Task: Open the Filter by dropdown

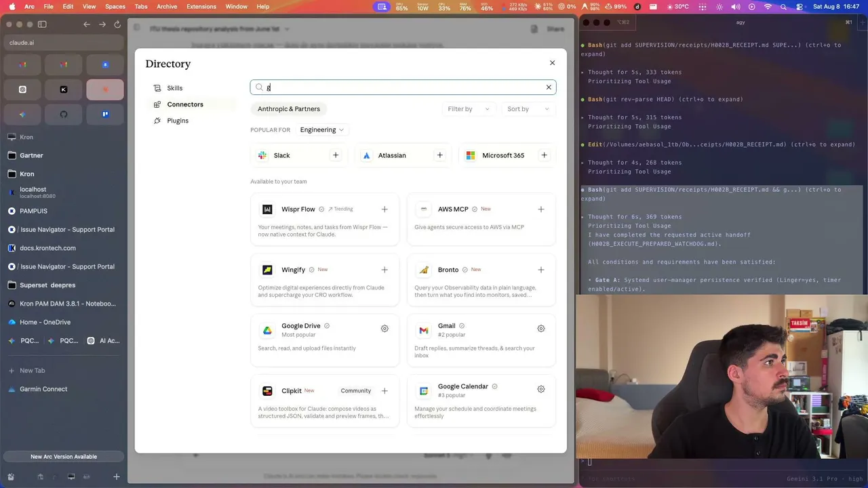Action: point(469,109)
